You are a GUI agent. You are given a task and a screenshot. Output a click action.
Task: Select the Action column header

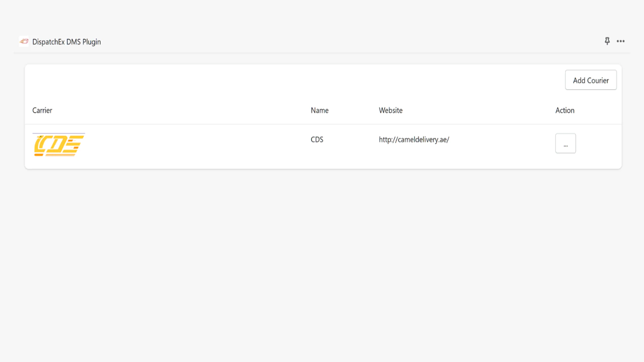point(565,110)
